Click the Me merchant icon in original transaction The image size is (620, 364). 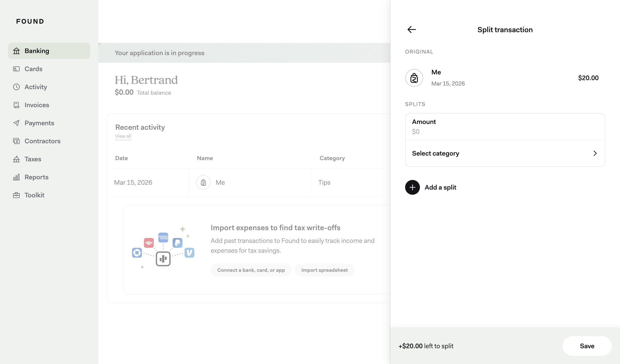[414, 78]
